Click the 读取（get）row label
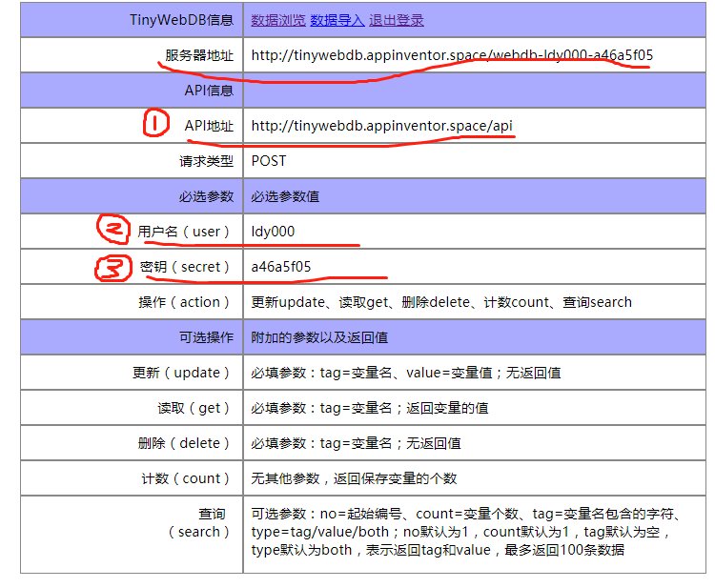The image size is (715, 588). coord(194,408)
